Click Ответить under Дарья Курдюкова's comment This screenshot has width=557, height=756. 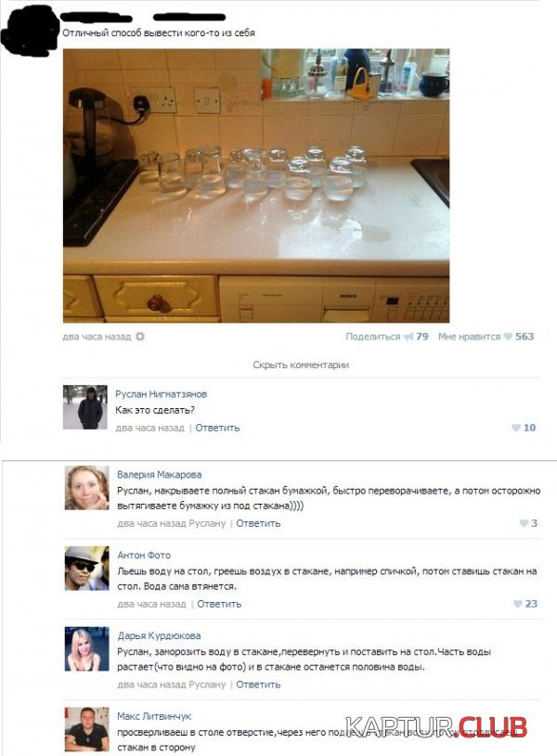point(258,685)
